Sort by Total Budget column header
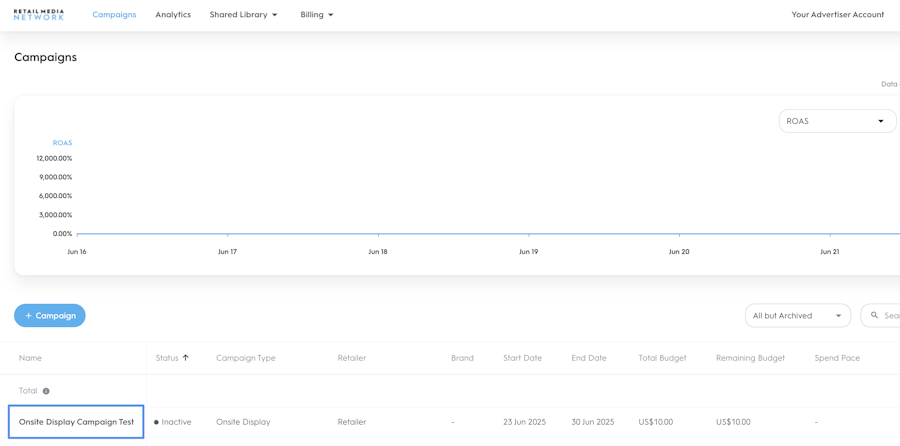The height and width of the screenshot is (446, 900). pyautogui.click(x=662, y=358)
